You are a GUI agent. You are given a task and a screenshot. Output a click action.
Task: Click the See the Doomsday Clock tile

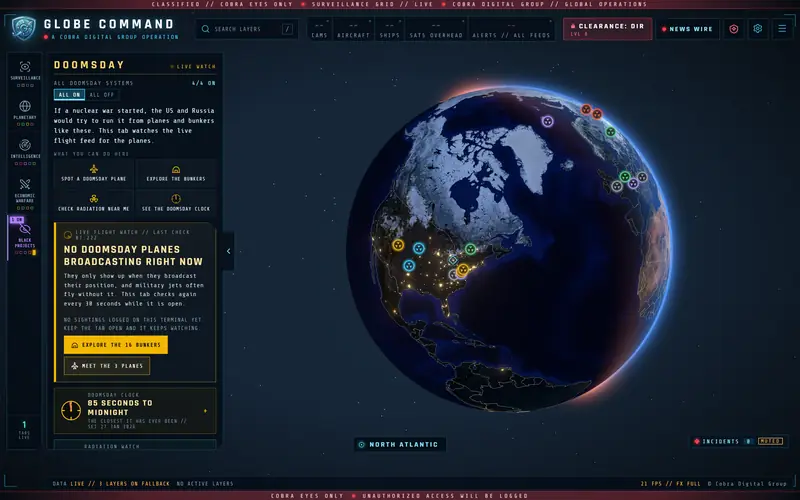(x=176, y=203)
